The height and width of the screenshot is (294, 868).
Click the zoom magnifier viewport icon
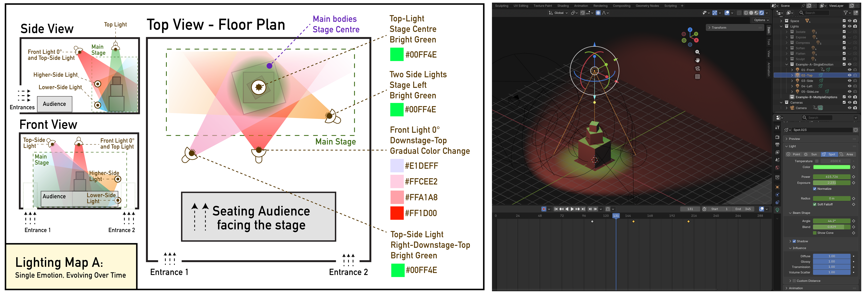click(x=697, y=52)
